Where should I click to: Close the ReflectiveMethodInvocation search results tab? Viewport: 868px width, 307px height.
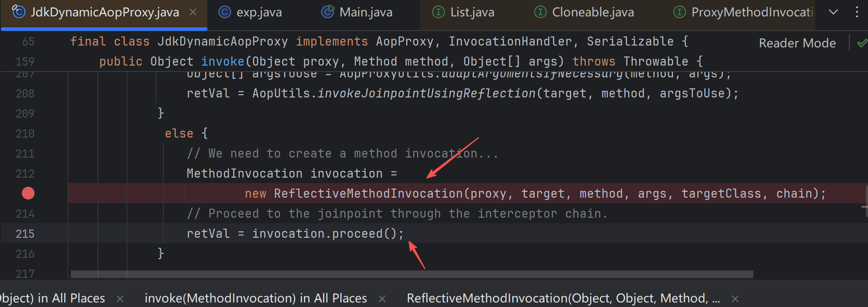point(735,299)
